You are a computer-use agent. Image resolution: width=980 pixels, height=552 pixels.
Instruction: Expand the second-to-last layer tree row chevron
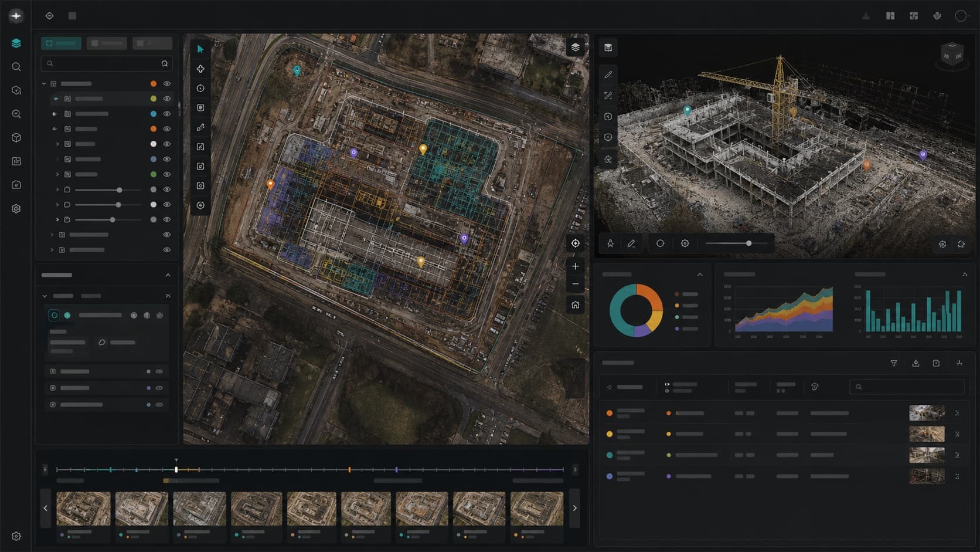click(52, 235)
